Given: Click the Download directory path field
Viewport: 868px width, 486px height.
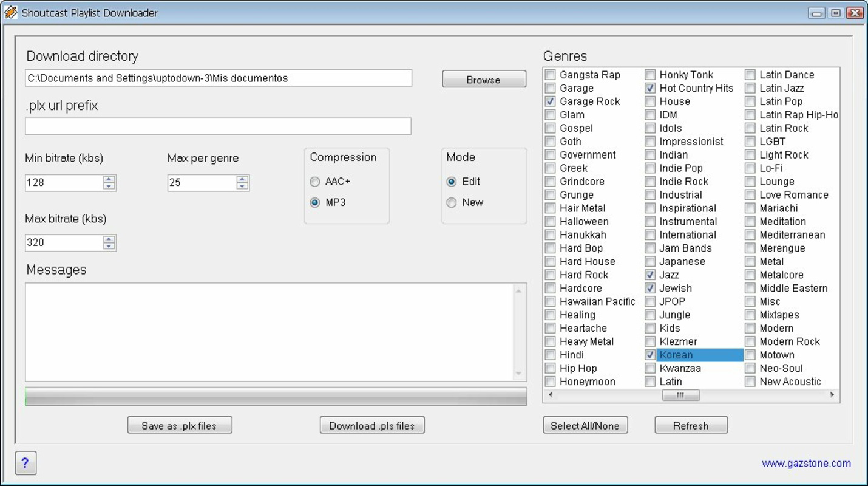Looking at the screenshot, I should pyautogui.click(x=219, y=78).
